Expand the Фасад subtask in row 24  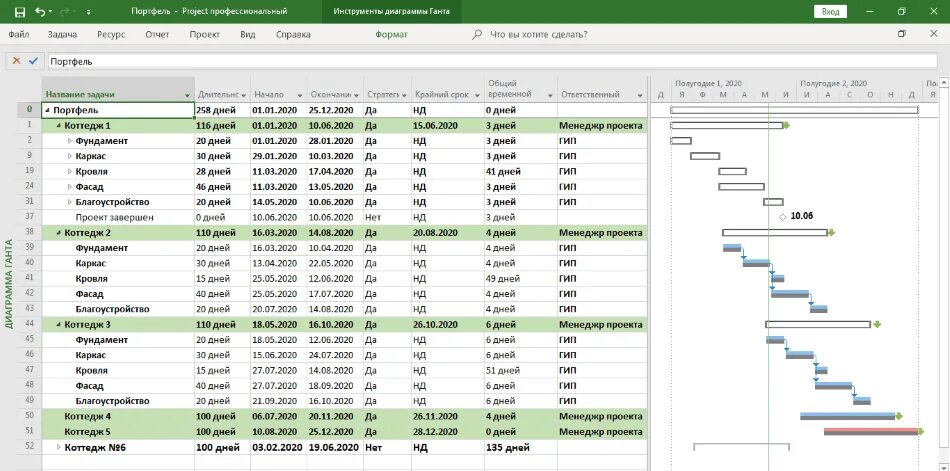(70, 187)
